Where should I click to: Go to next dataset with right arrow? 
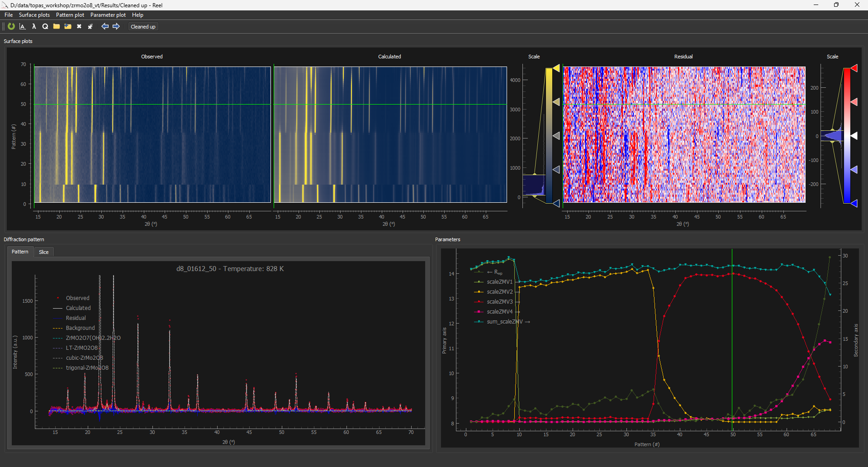[116, 27]
